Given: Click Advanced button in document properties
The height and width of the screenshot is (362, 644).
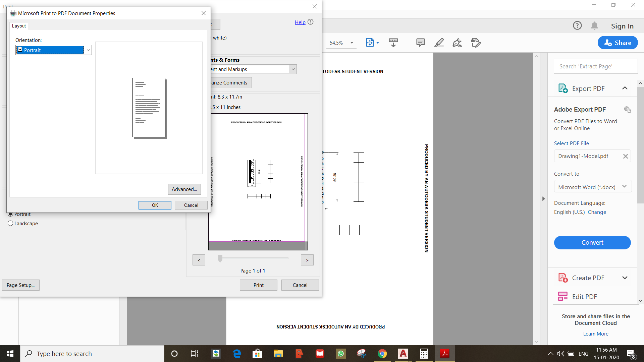Looking at the screenshot, I should click(x=184, y=189).
